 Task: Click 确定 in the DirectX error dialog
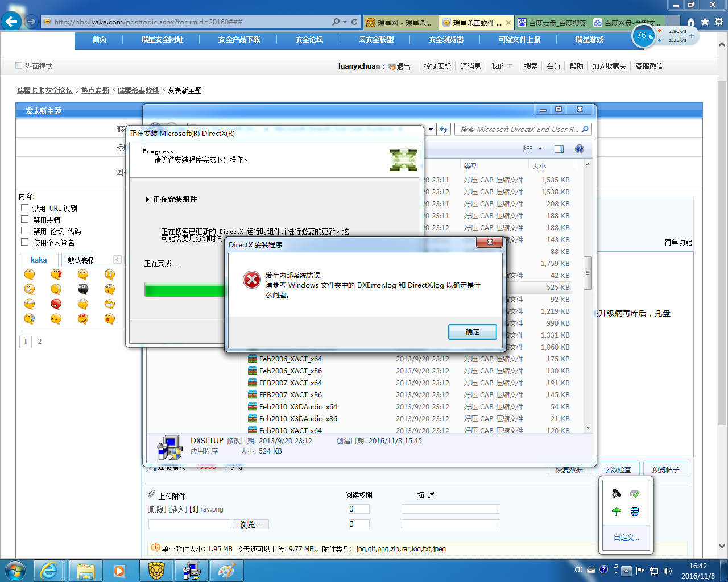point(473,332)
